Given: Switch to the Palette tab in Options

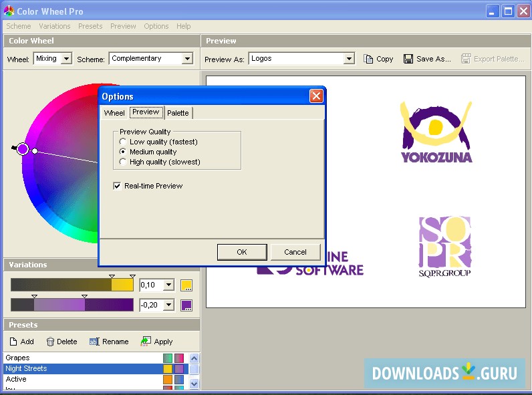Looking at the screenshot, I should pos(178,113).
